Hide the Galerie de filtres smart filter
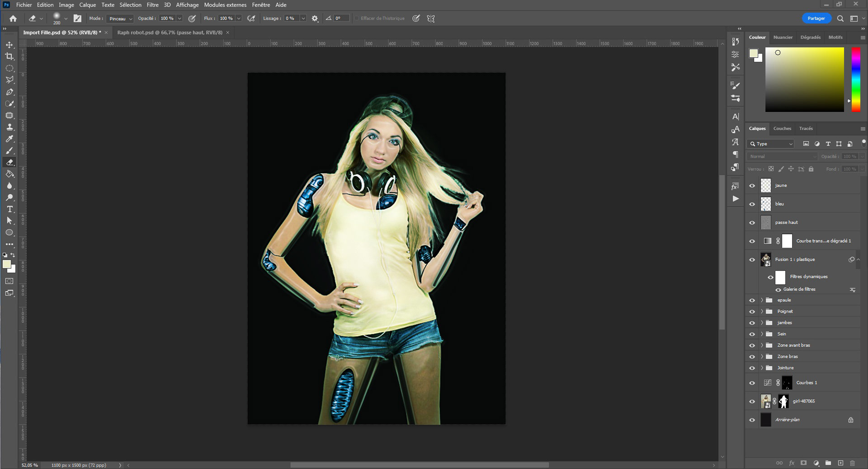 coord(778,290)
